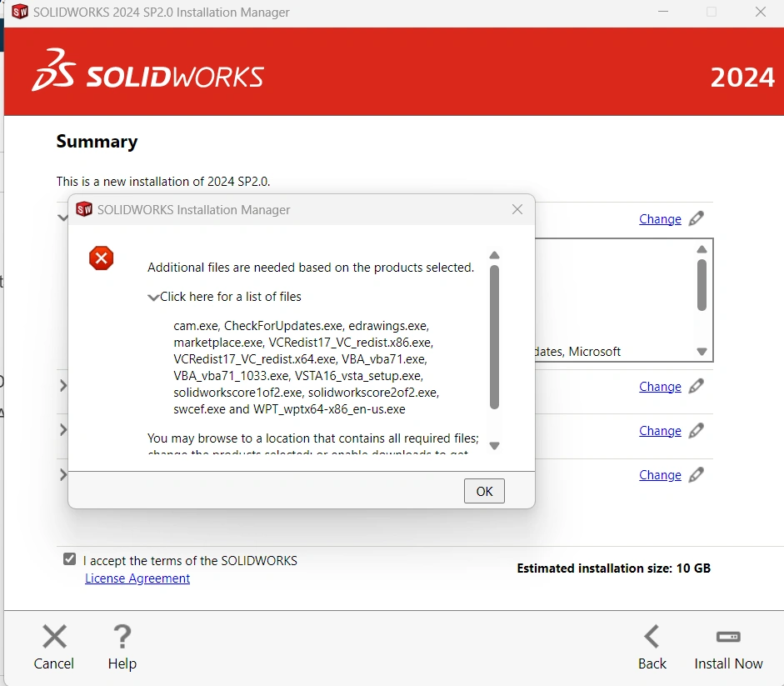Viewport: 784px width, 686px height.
Task: Click the Install Now icon
Action: pyautogui.click(x=728, y=637)
